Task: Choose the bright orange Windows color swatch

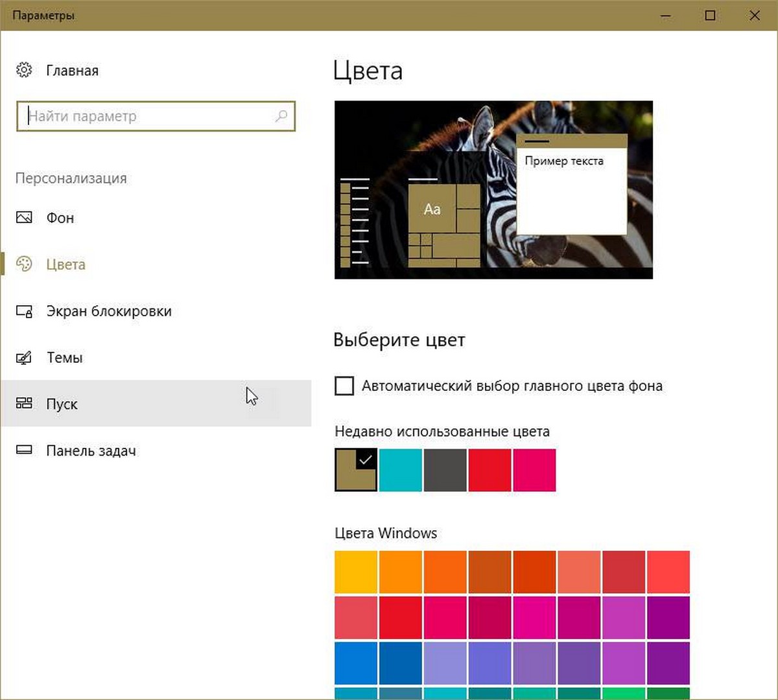Action: [x=400, y=572]
